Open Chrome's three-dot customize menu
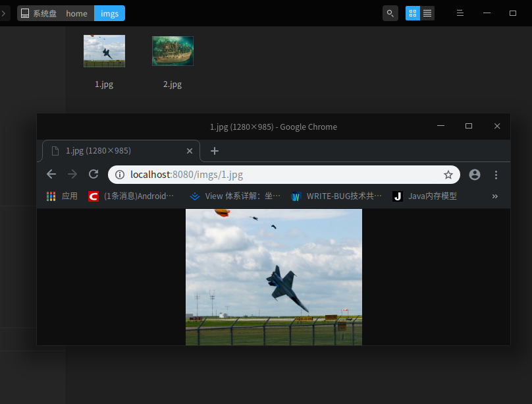 [496, 175]
